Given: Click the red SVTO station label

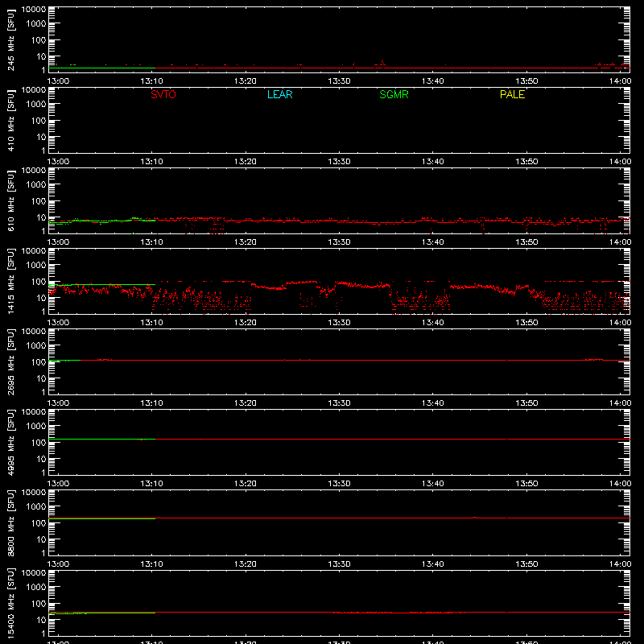Looking at the screenshot, I should (163, 94).
